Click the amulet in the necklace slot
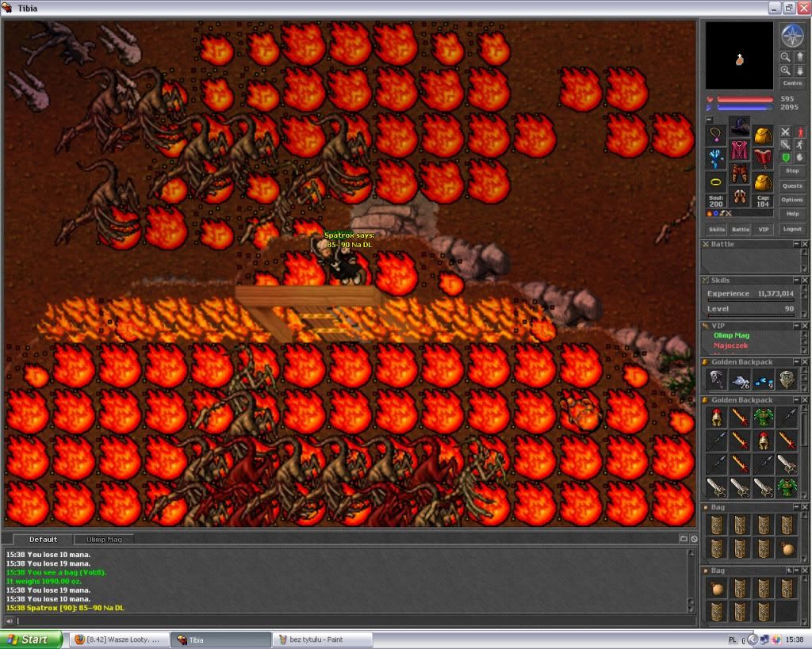The image size is (812, 649). pos(717,136)
